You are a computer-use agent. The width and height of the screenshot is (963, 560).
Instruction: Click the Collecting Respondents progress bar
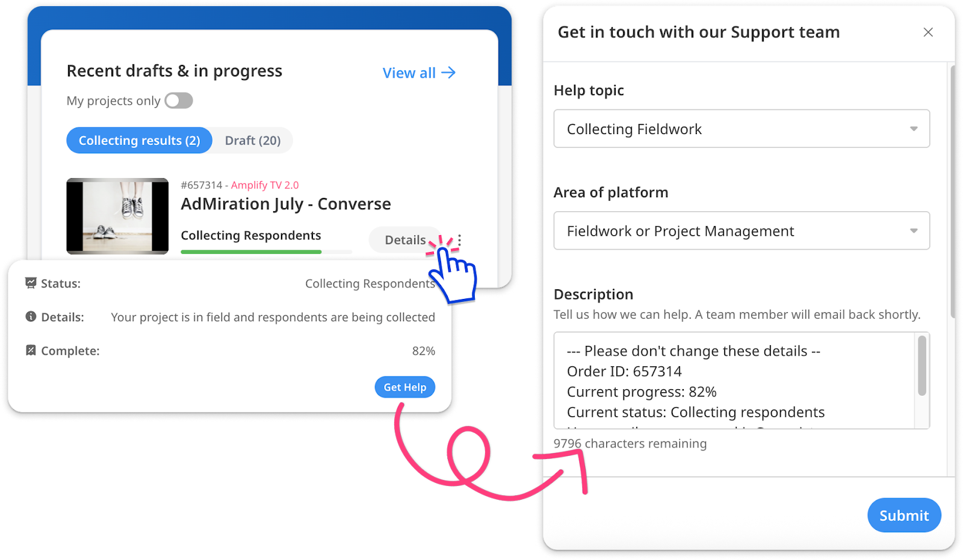point(266,251)
